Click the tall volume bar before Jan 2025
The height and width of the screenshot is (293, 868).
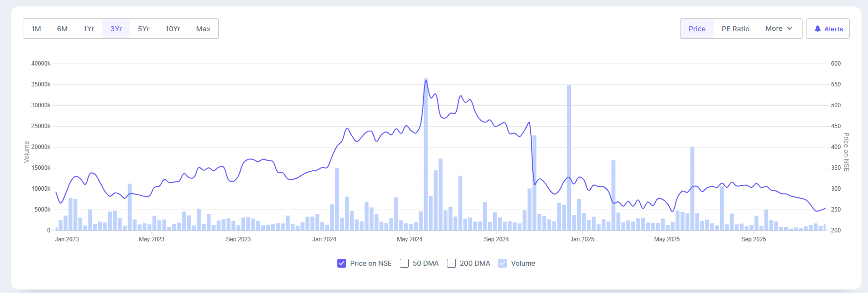(x=569, y=159)
